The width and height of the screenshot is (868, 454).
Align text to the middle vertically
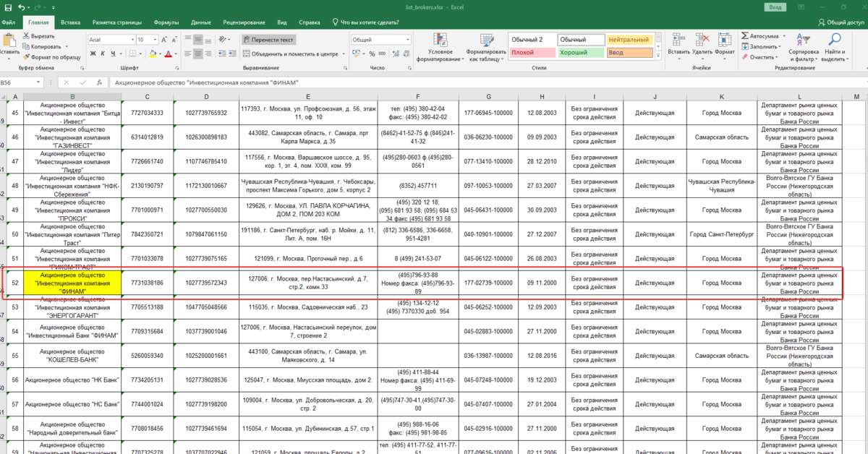tap(198, 40)
